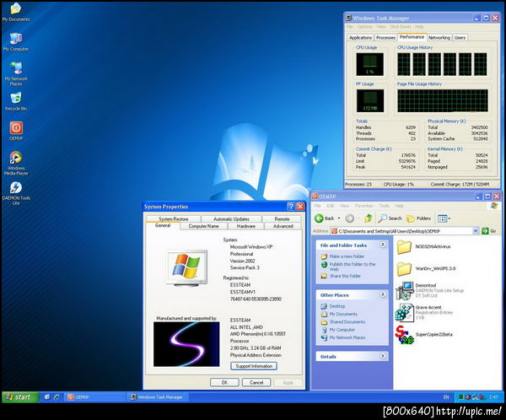Viewport: 506px width, 420px height.
Task: Select the SuperCopier22beta file icon
Action: 405,335
